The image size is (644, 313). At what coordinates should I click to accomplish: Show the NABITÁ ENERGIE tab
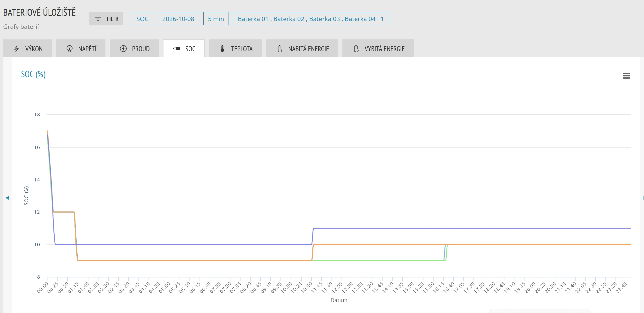(302, 48)
